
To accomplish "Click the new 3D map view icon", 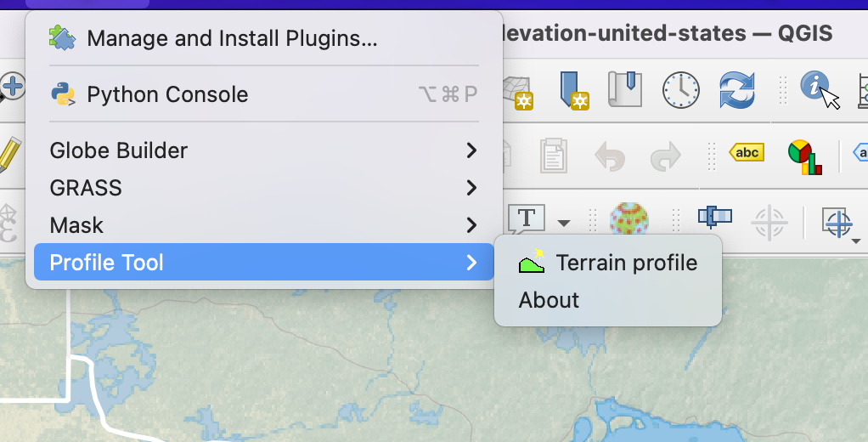I will pyautogui.click(x=518, y=92).
